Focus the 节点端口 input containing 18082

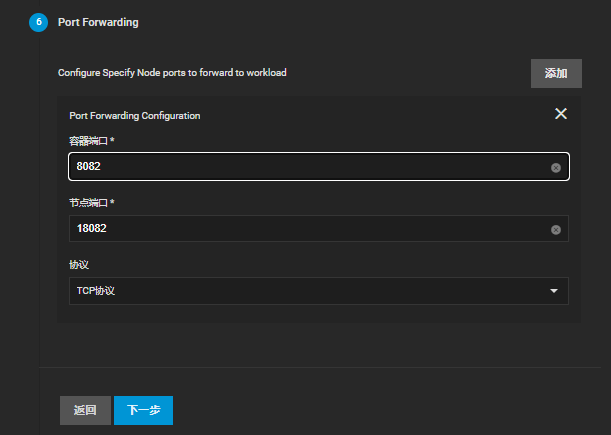click(319, 228)
